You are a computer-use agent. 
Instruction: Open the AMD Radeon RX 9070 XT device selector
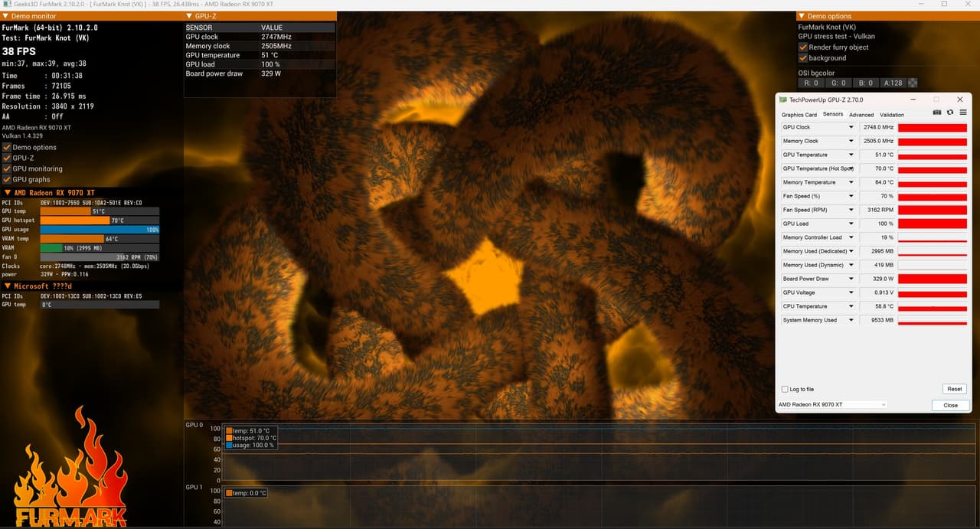pyautogui.click(x=832, y=404)
